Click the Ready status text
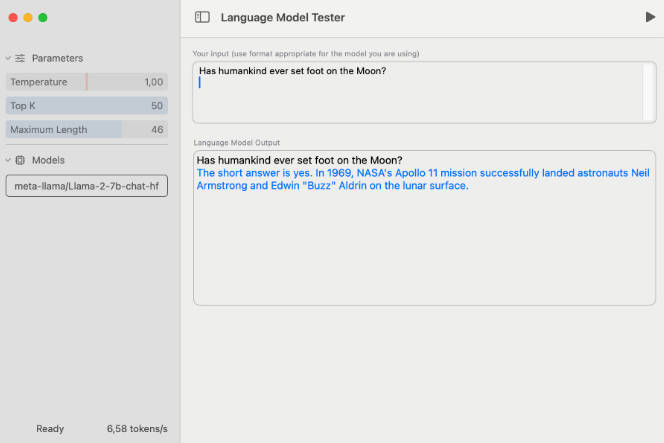The image size is (664, 443). [50, 429]
